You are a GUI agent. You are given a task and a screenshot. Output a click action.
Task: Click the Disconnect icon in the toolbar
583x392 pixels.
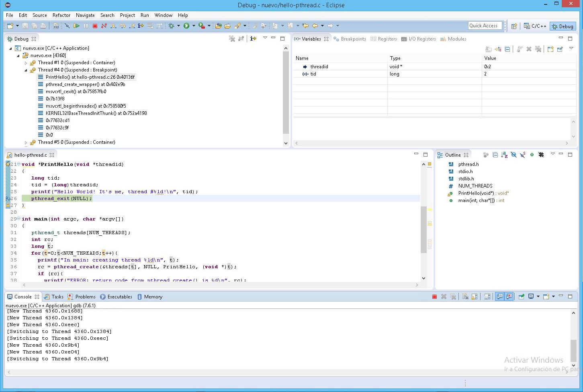(104, 26)
